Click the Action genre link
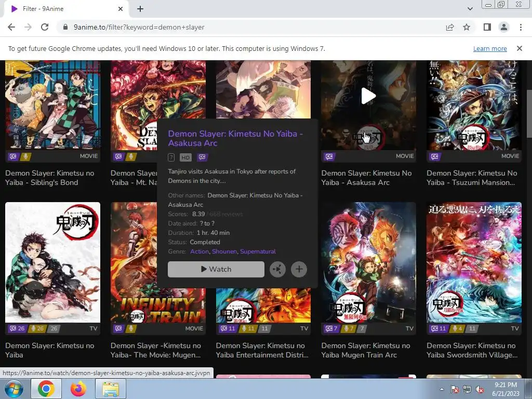Screen dimensions: 532x399 pyautogui.click(x=199, y=251)
